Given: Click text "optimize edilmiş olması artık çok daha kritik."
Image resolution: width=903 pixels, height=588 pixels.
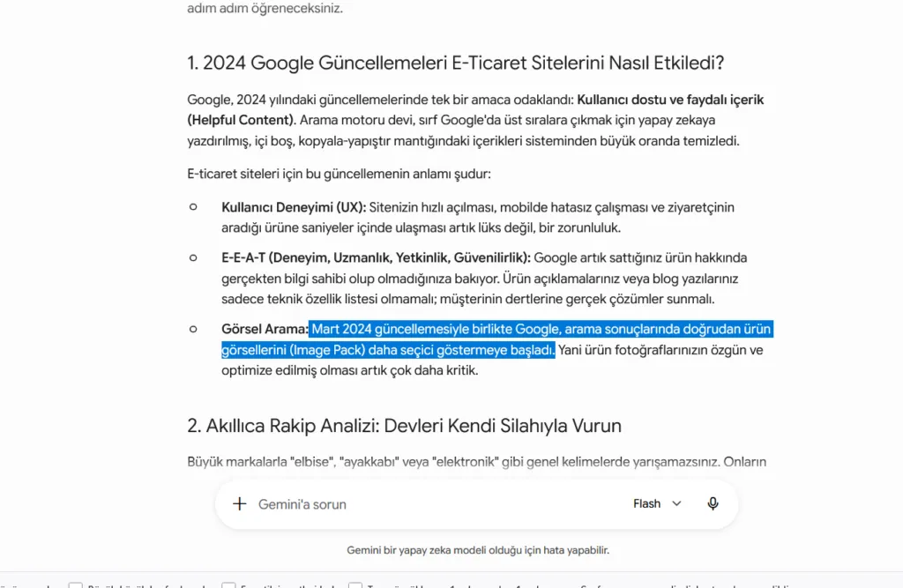Looking at the screenshot, I should [349, 370].
